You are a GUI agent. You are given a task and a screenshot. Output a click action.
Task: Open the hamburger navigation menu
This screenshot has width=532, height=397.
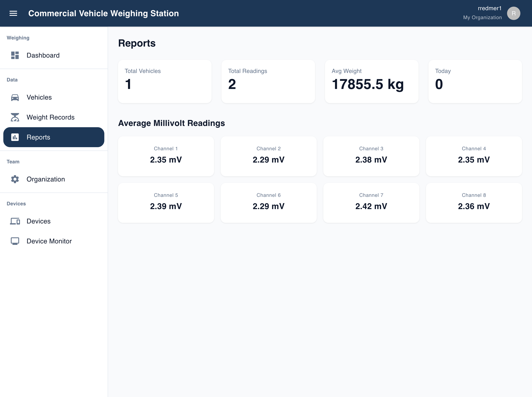(13, 13)
